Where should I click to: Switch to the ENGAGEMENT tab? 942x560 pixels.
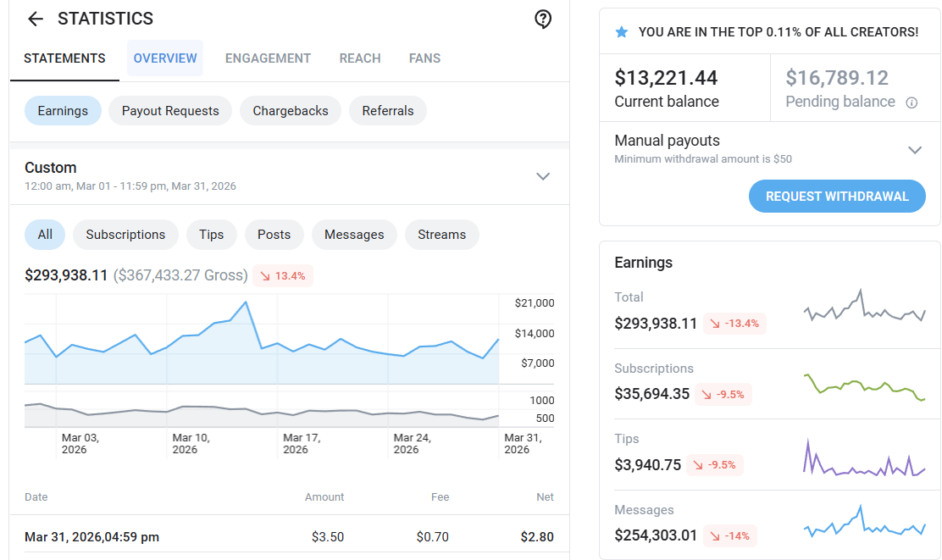pos(268,58)
